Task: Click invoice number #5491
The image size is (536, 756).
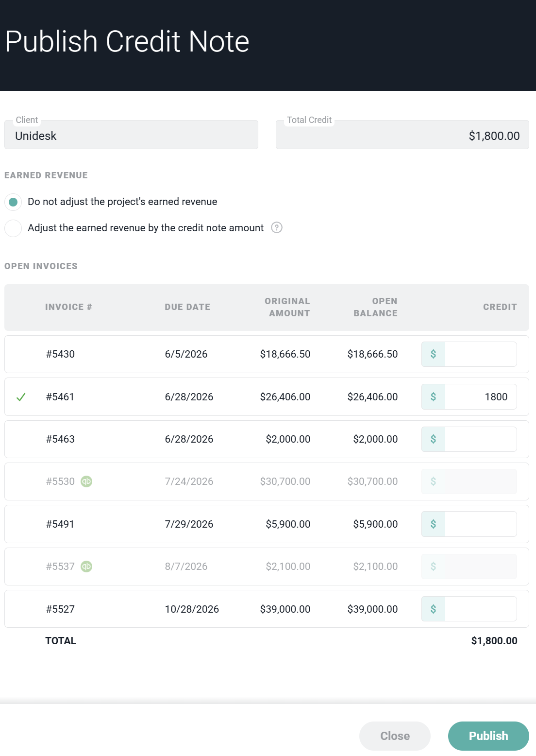Action: (x=60, y=524)
